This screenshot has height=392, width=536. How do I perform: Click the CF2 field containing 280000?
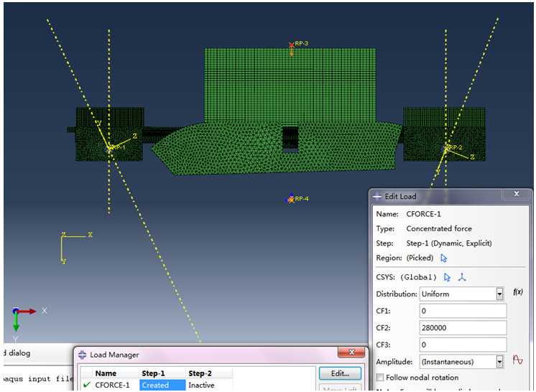[463, 327]
